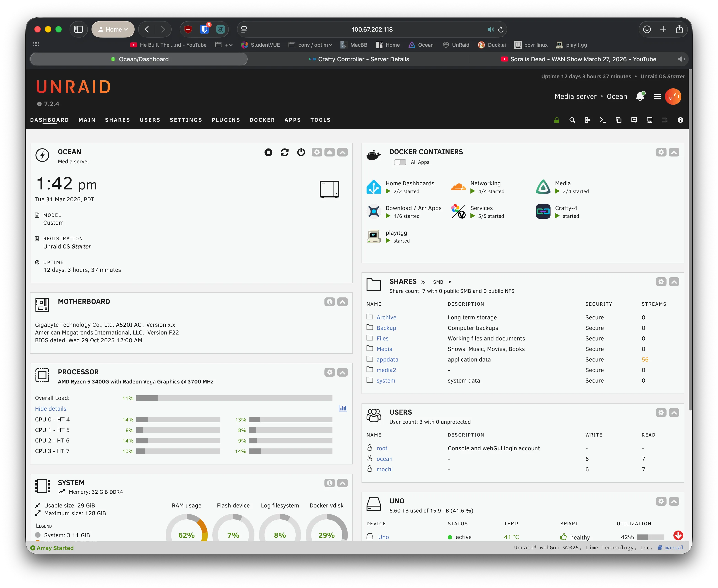The width and height of the screenshot is (718, 588).
Task: Open the Unraid notifications bell
Action: [640, 97]
